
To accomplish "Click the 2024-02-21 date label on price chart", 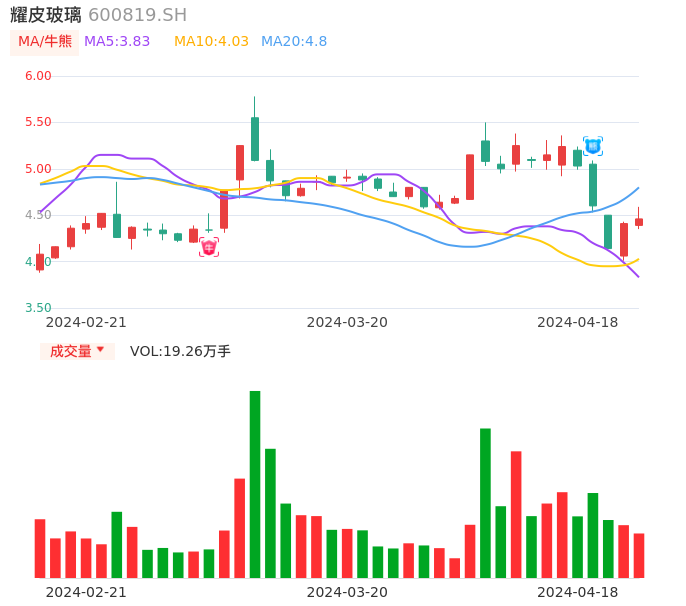I will [x=86, y=322].
